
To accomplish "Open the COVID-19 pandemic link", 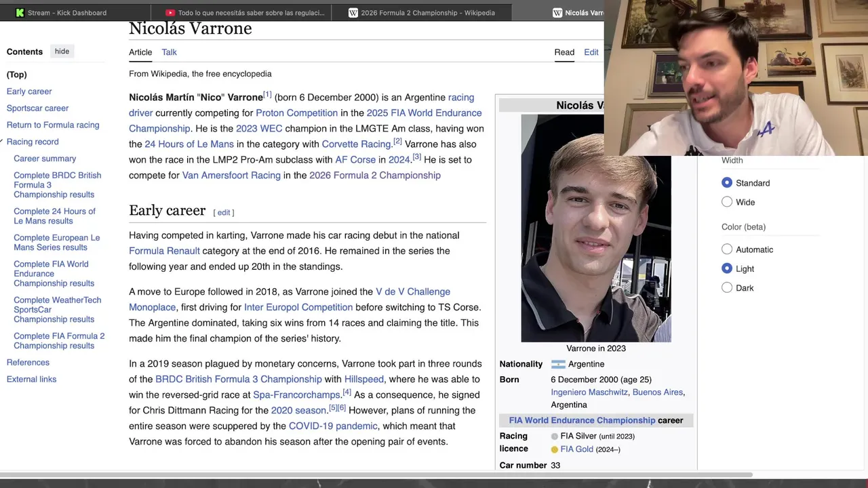I will 333,426.
